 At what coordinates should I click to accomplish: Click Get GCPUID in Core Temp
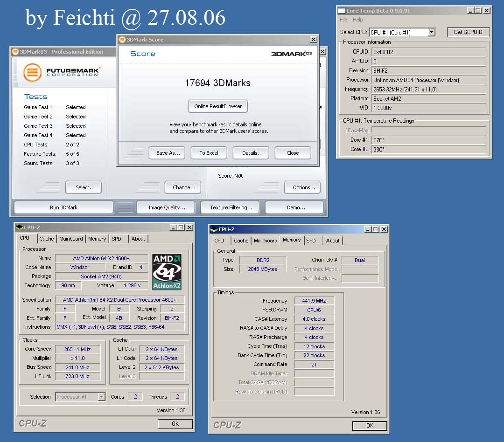tap(469, 32)
